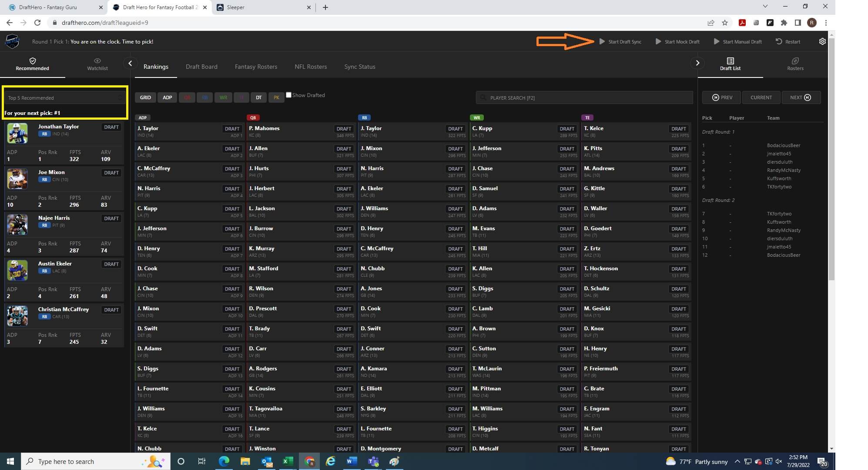Open Adobe Acrobat extension
Screen dimensions: 868x470
coord(742,23)
